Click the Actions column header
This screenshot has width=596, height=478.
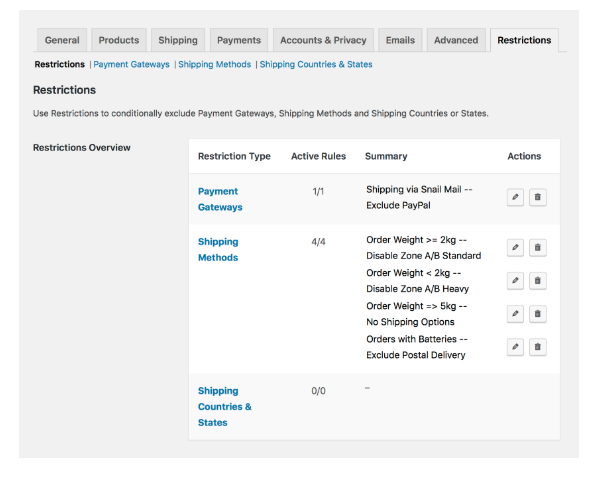[x=524, y=156]
